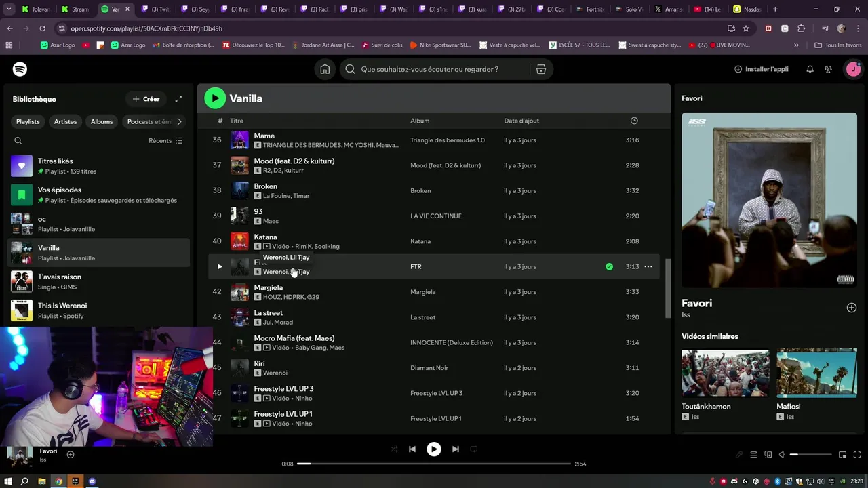
Task: Open the friends activity icon
Action: pos(828,69)
